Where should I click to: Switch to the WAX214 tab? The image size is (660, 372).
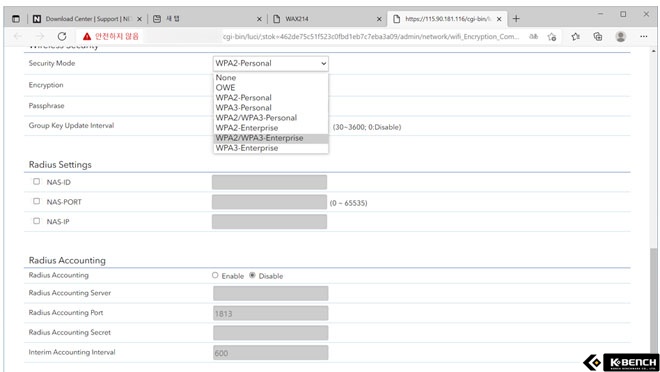[x=327, y=19]
